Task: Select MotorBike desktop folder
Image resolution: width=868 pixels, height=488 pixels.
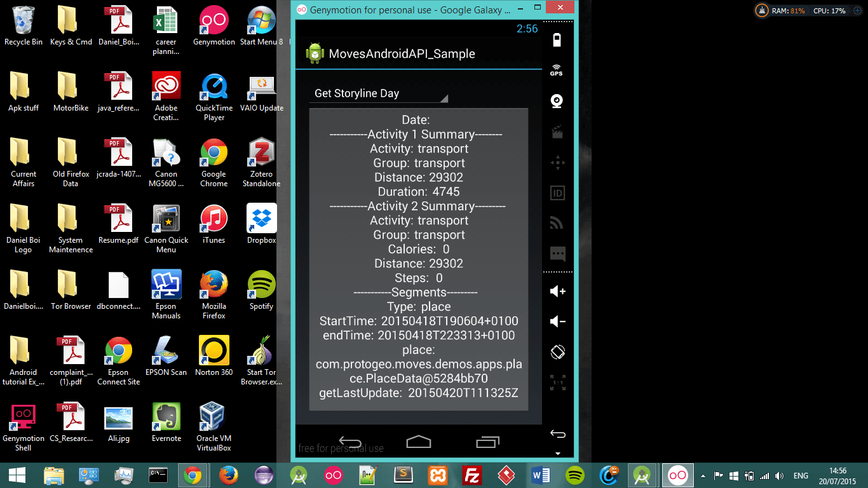Action: click(71, 92)
